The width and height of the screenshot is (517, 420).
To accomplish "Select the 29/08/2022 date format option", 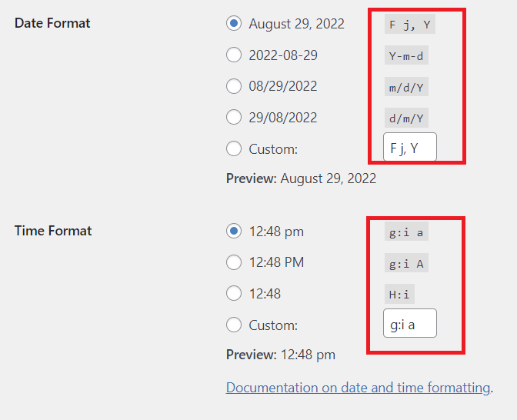I will (234, 118).
